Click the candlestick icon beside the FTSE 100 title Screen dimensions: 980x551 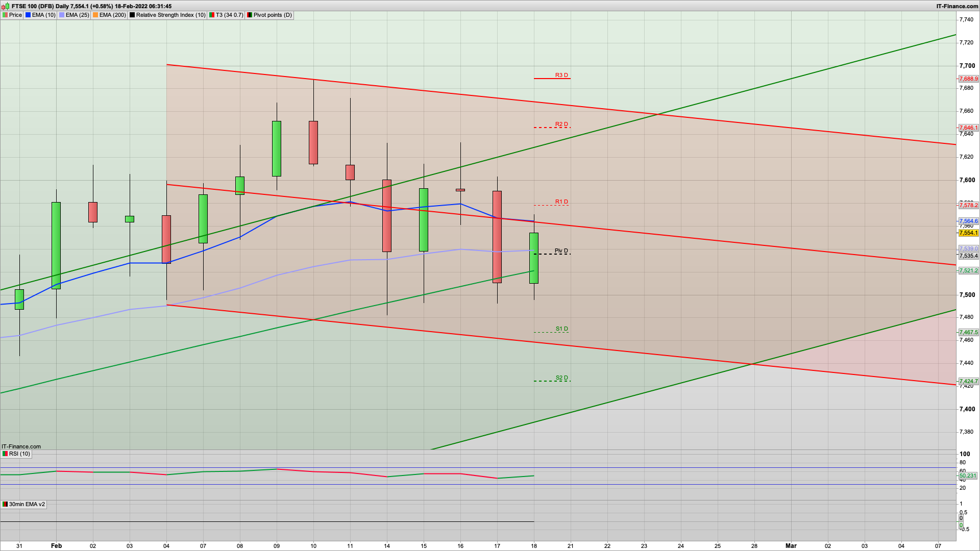(x=5, y=6)
